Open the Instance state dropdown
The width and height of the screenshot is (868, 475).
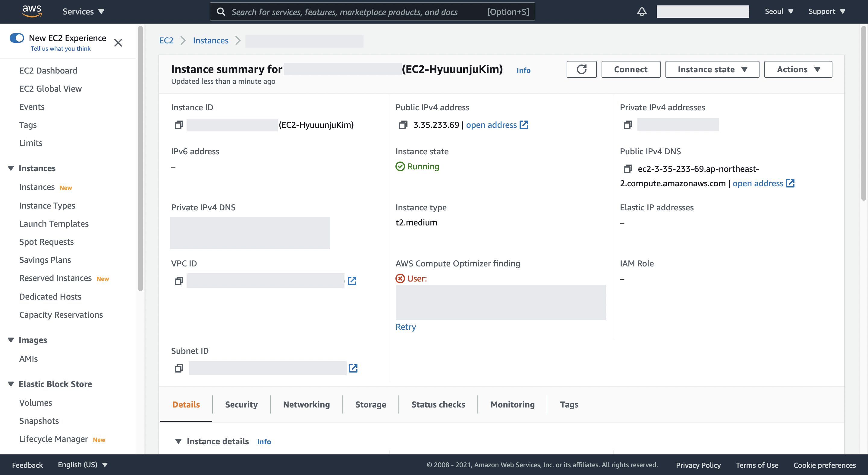pos(712,69)
